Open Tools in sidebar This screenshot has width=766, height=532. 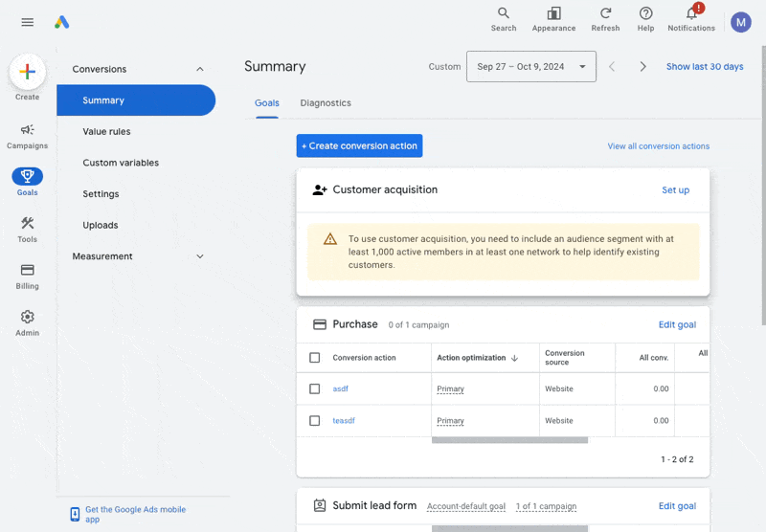(x=28, y=230)
